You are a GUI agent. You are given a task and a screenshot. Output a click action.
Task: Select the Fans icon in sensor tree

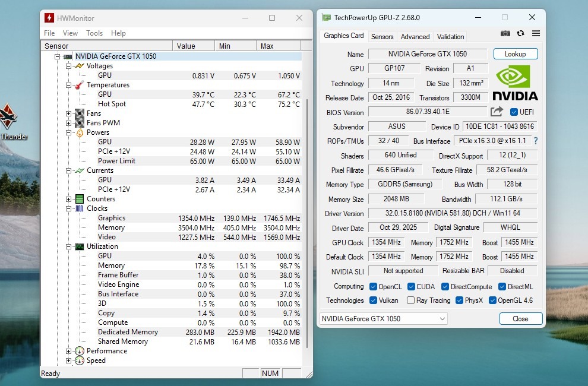point(79,113)
